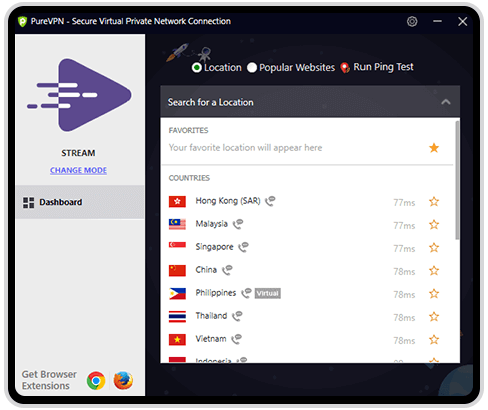Click the 78ms ping value for China
The image size is (488, 410).
click(x=404, y=272)
